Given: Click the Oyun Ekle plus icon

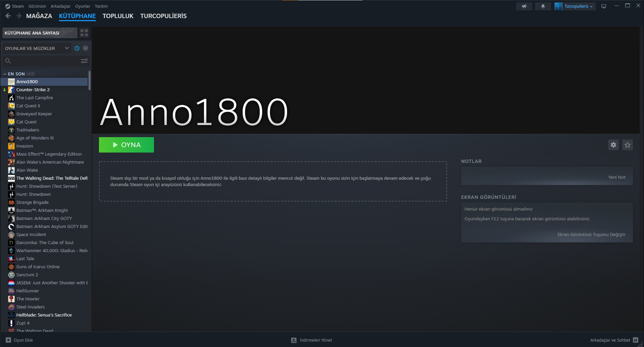Looking at the screenshot, I should [x=8, y=340].
